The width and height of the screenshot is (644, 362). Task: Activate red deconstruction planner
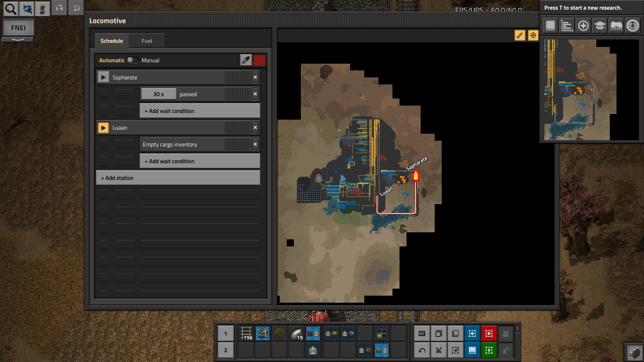click(489, 334)
